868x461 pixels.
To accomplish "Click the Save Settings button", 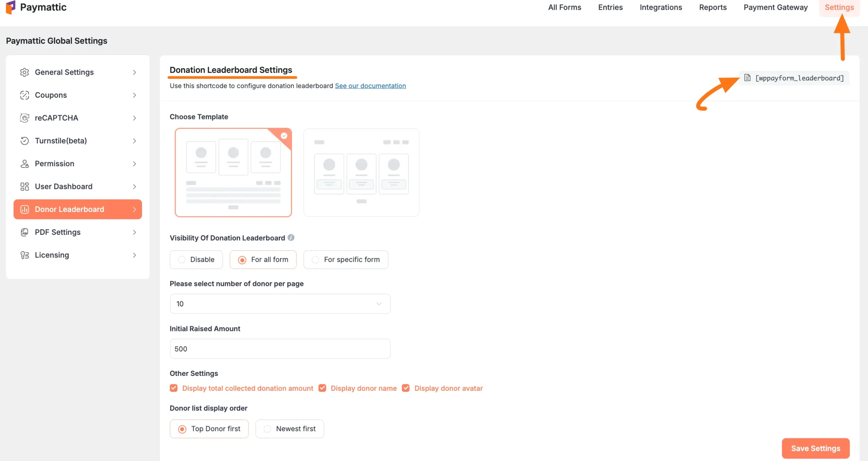I will (815, 448).
